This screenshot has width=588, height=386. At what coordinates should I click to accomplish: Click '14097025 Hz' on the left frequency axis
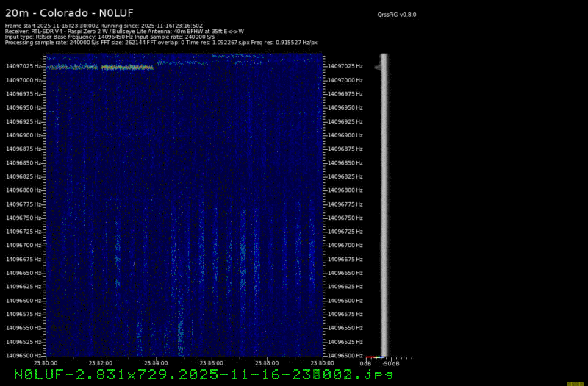pos(24,66)
